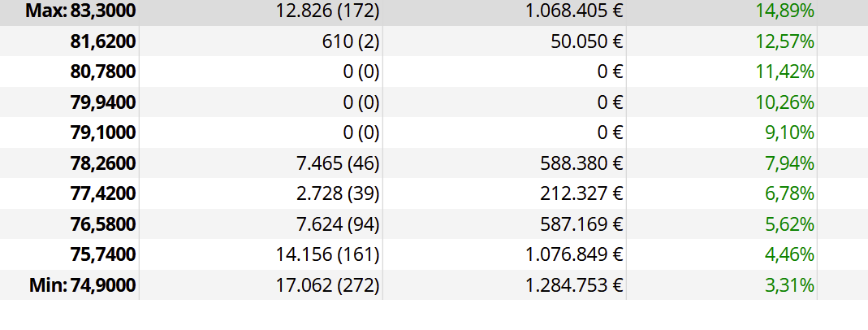Click the 1.284.753 € turnover value
The width and height of the screenshot is (868, 330).
(575, 285)
